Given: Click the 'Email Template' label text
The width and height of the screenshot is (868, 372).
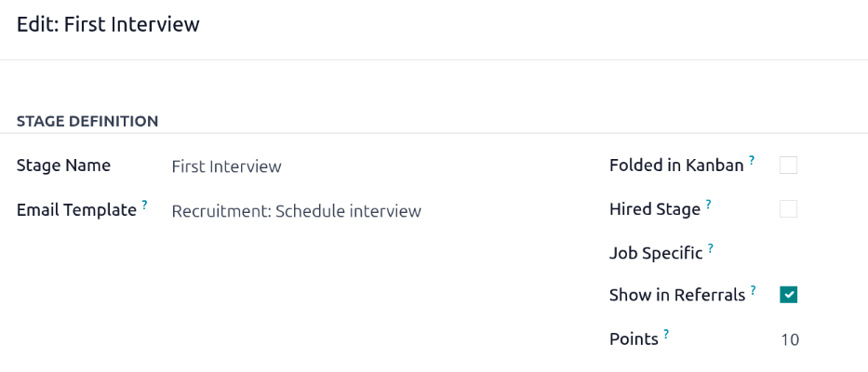Looking at the screenshot, I should (76, 210).
